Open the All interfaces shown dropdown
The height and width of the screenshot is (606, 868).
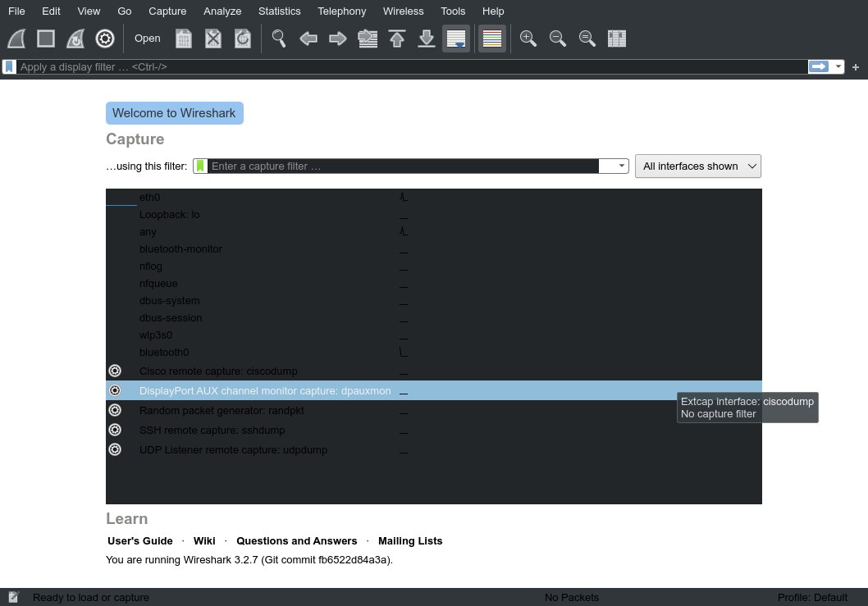pos(698,166)
